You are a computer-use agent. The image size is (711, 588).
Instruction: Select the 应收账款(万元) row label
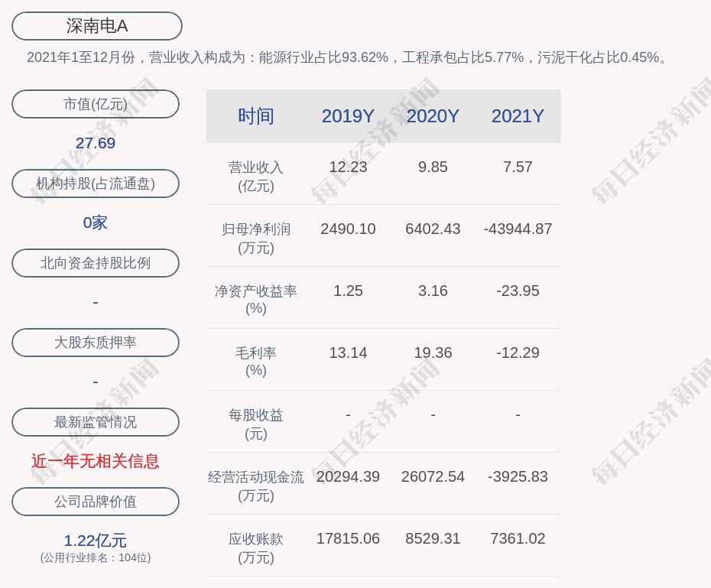256,548
